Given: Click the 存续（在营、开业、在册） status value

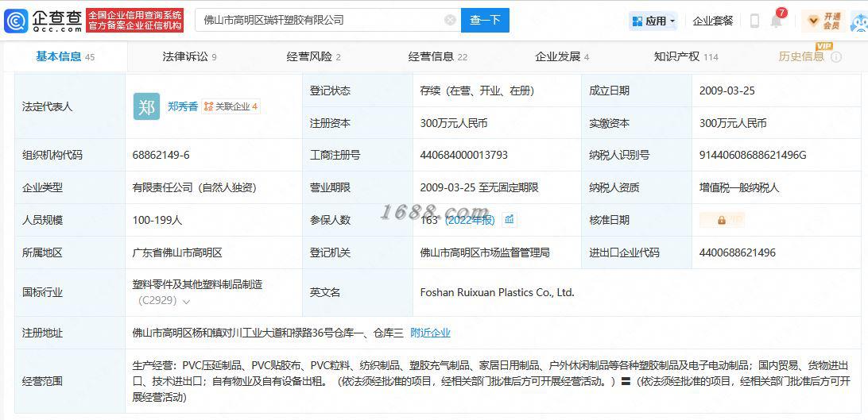Looking at the screenshot, I should (x=477, y=91).
